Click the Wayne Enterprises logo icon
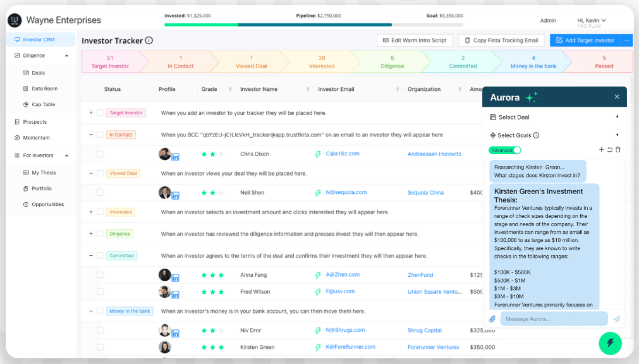 (x=15, y=20)
